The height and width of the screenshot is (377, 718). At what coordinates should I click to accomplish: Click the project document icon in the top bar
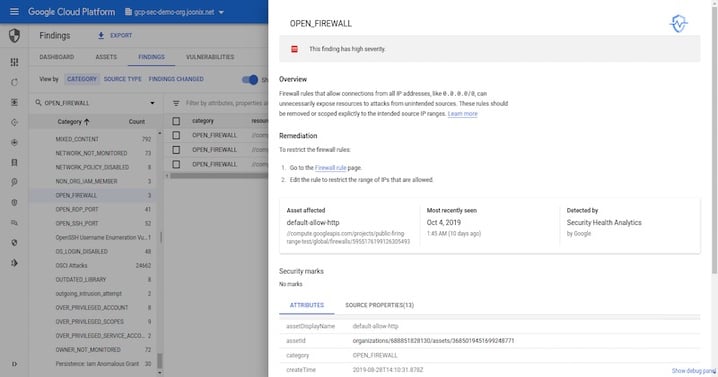point(128,12)
